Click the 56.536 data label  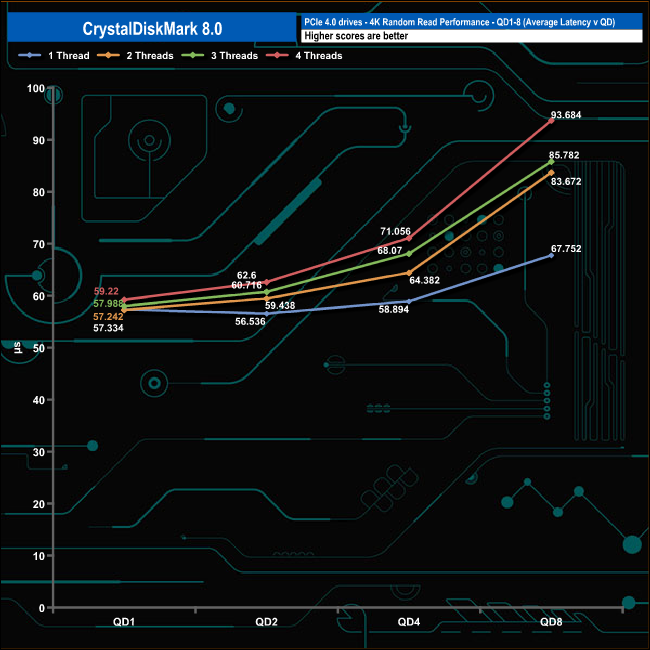pos(250,321)
